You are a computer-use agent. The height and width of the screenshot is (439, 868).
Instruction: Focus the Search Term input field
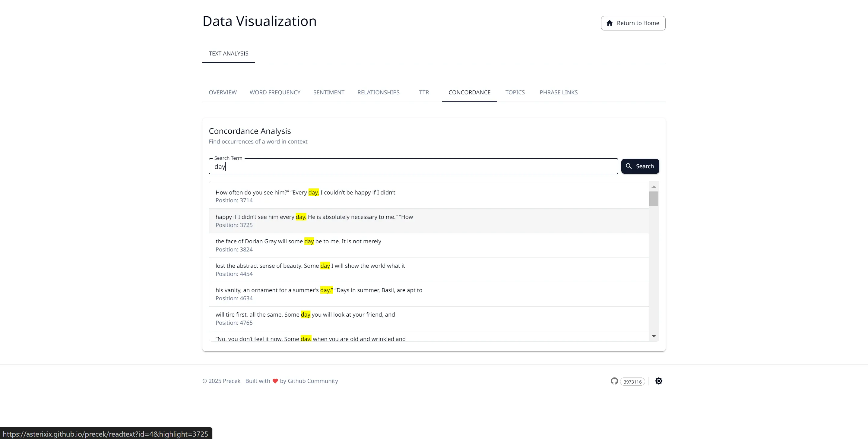coord(413,166)
